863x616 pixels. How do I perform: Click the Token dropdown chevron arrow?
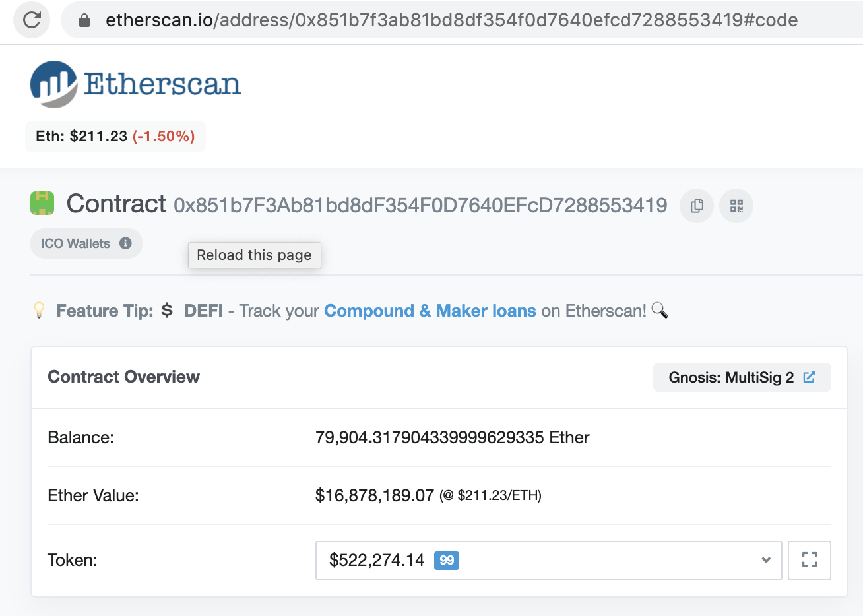pyautogui.click(x=766, y=561)
